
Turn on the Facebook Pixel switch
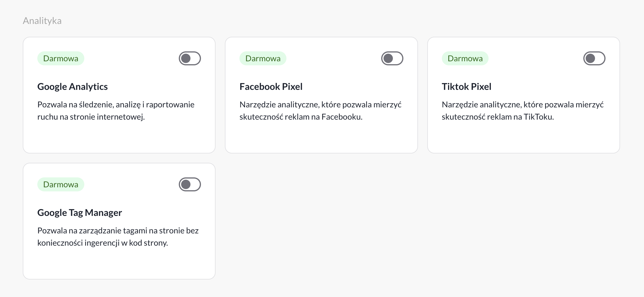tap(392, 58)
